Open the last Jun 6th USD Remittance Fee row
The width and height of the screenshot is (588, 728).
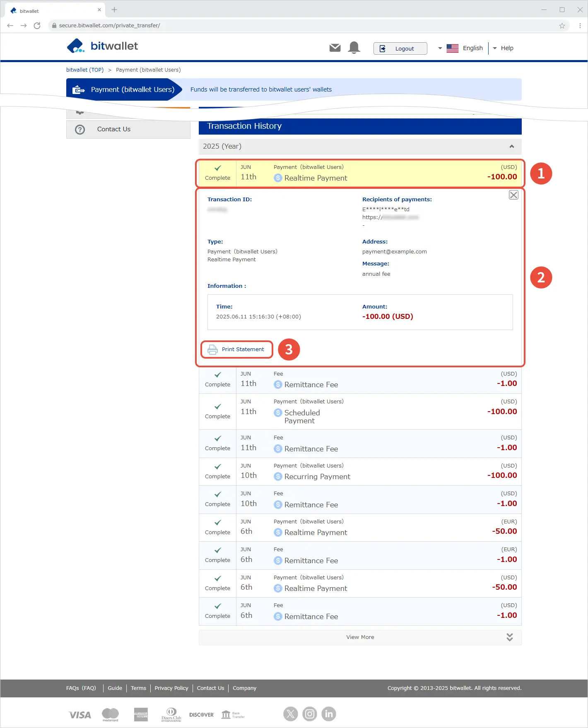pos(360,612)
